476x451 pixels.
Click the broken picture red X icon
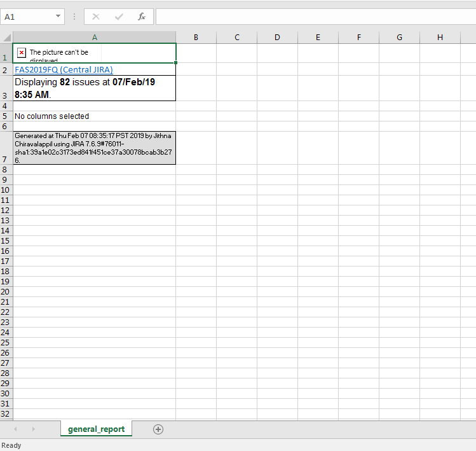[22, 53]
